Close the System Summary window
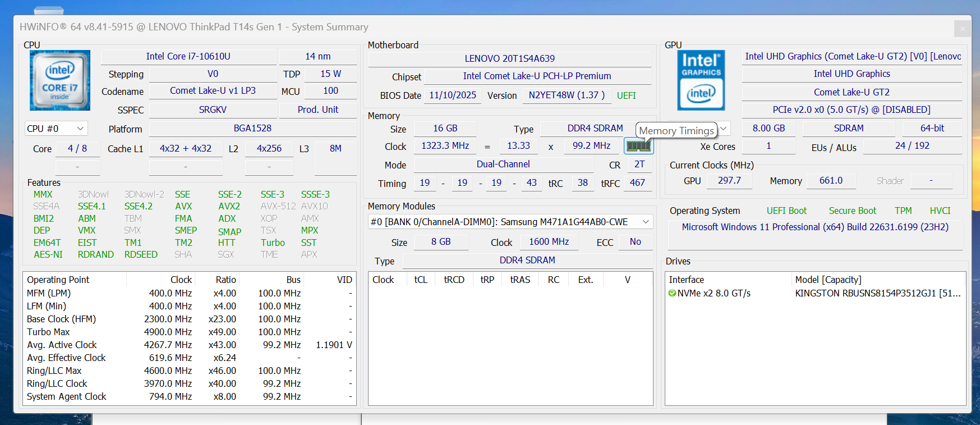The width and height of the screenshot is (980, 425). pyautogui.click(x=962, y=28)
